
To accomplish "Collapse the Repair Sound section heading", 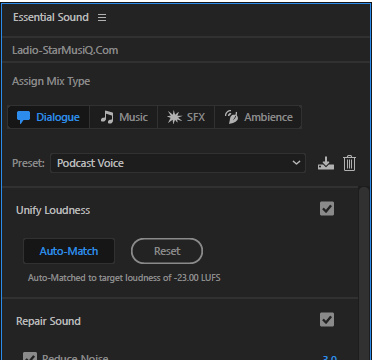I will [x=48, y=321].
